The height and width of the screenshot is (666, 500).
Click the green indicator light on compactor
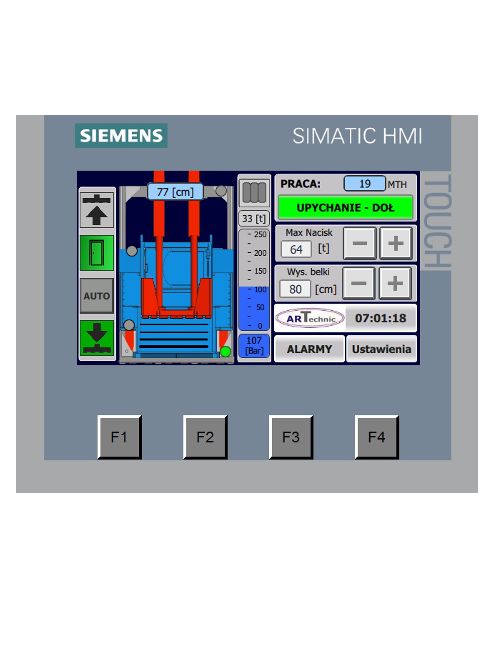coord(226,352)
